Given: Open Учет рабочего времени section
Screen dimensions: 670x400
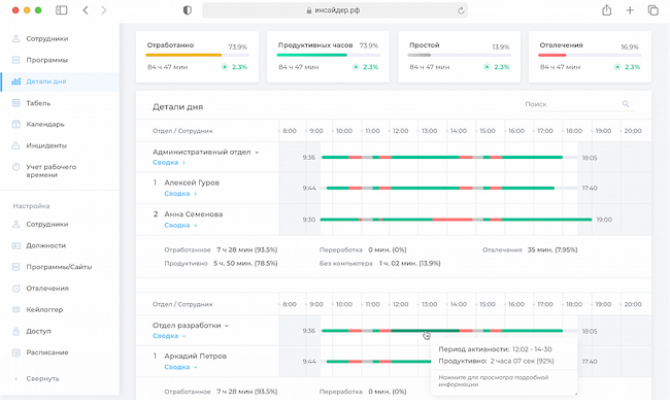Looking at the screenshot, I should point(51,171).
